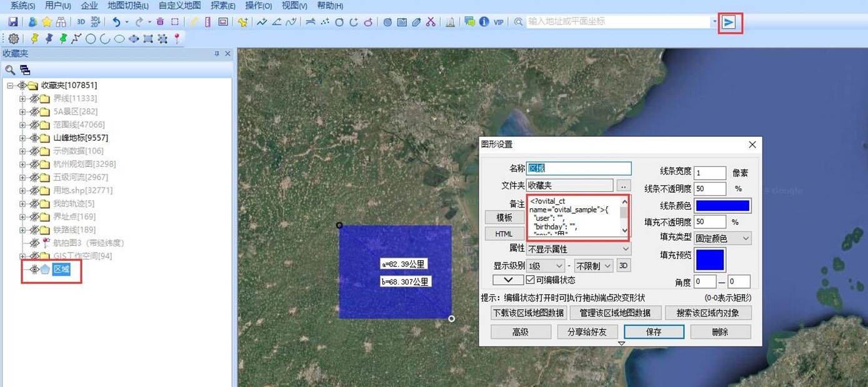Toggle the 可编辑状态 checkbox
868x387 pixels.
pos(531,280)
